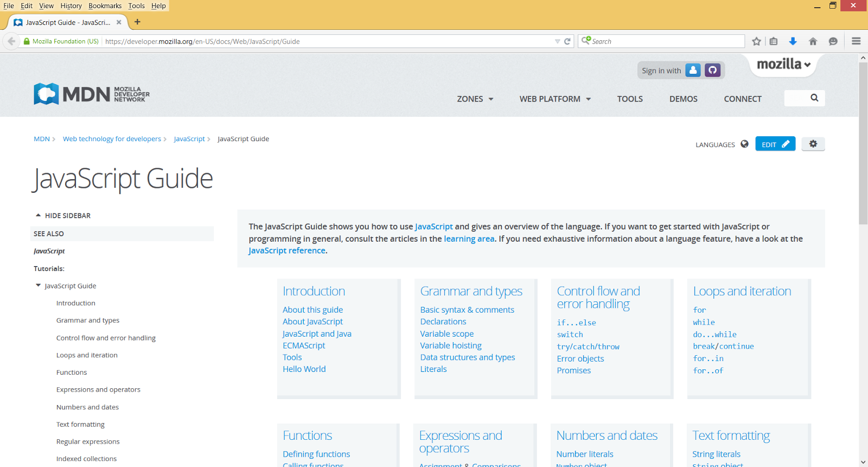Click the scrollbar down arrow

coord(863,462)
